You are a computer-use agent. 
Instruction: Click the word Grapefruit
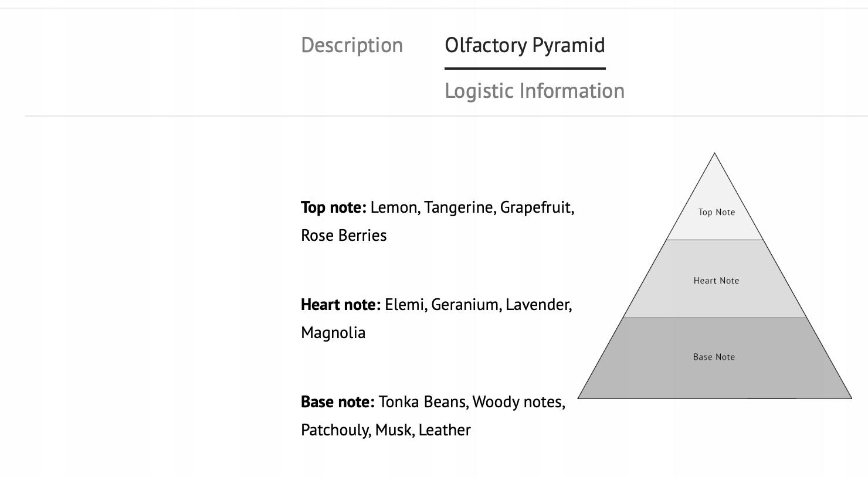tap(536, 207)
